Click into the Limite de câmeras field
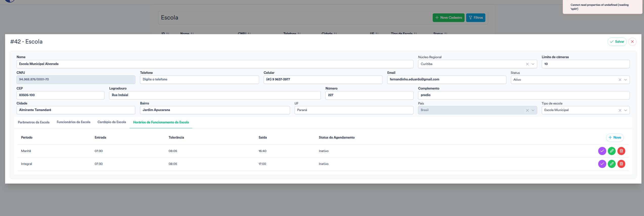This screenshot has width=644, height=216. (585, 64)
